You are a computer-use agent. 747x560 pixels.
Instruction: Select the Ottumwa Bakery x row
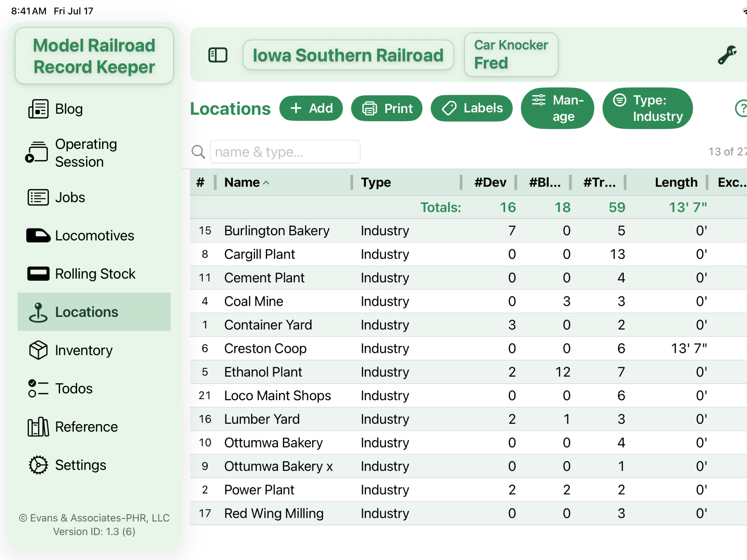pos(469,466)
